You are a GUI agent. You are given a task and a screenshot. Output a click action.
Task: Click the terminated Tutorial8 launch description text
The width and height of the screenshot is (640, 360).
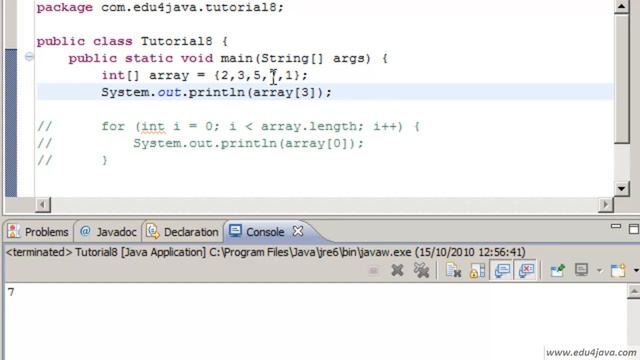pos(266,252)
